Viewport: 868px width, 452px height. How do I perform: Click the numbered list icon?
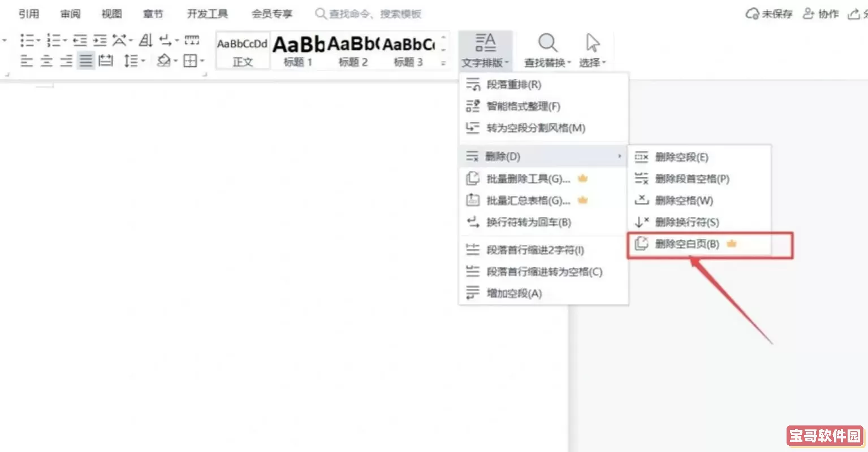(x=53, y=40)
